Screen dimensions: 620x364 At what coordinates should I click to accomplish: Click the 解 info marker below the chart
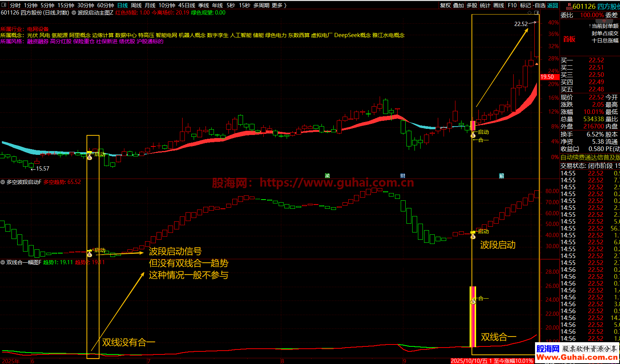coord(501,176)
